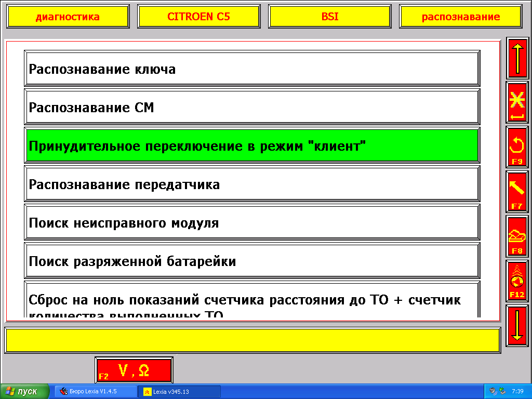532x399 pixels.
Task: Click the F12 globe icon
Action: [x=517, y=281]
